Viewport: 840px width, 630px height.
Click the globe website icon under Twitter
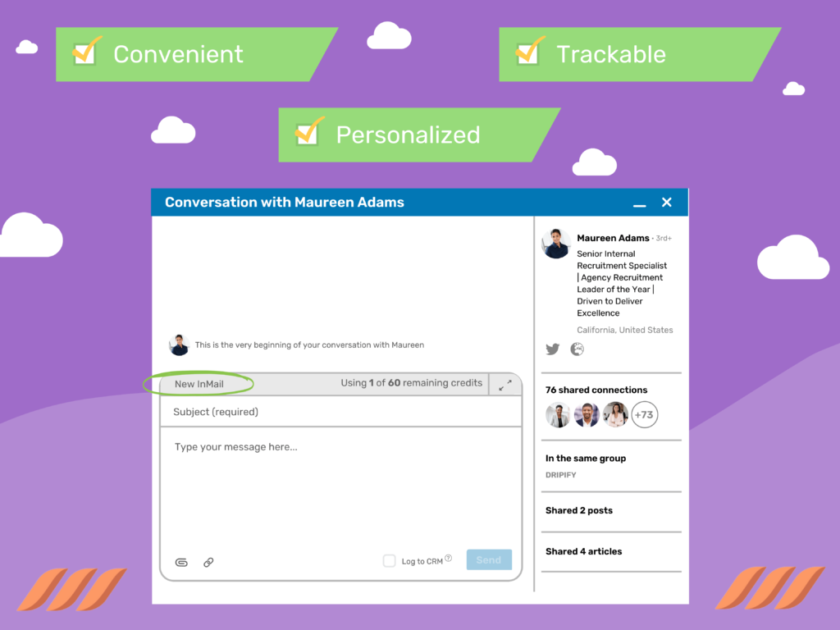click(x=577, y=349)
